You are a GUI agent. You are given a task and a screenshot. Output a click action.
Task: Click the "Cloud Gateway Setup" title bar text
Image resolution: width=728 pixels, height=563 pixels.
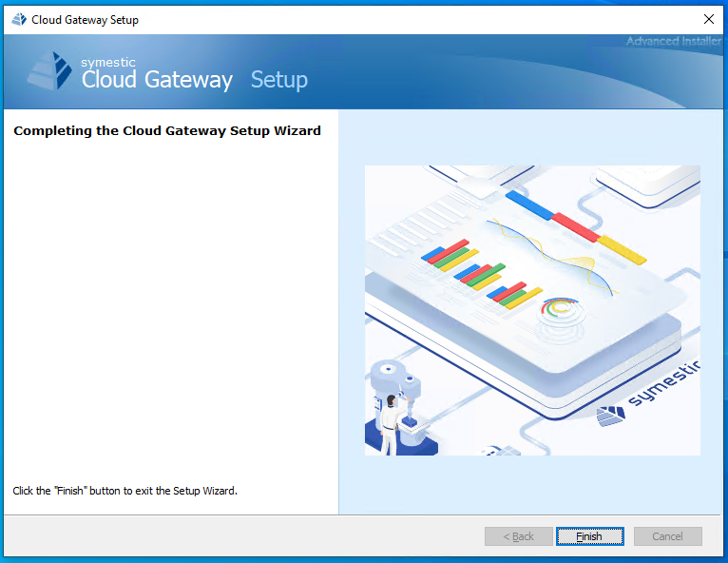[x=85, y=19]
